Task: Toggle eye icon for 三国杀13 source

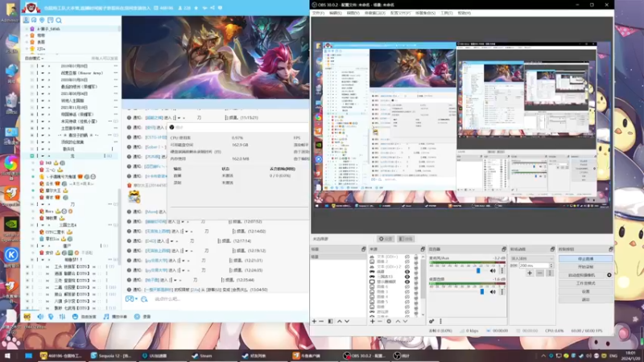Action: (407, 278)
